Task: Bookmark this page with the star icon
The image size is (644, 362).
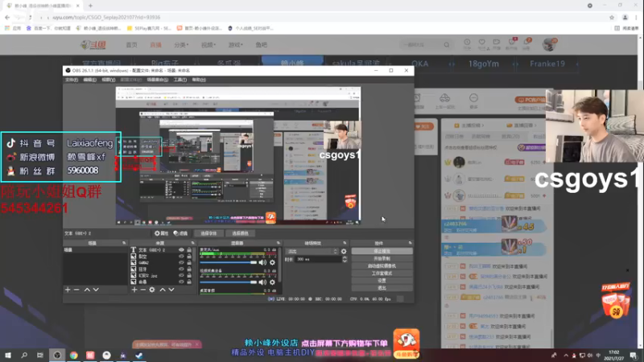Action: 612,17
